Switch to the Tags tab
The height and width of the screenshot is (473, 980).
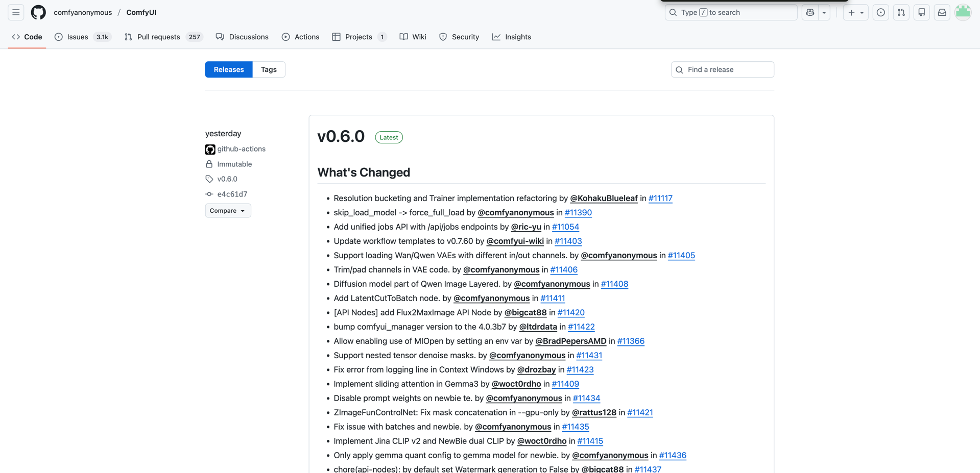coord(269,69)
